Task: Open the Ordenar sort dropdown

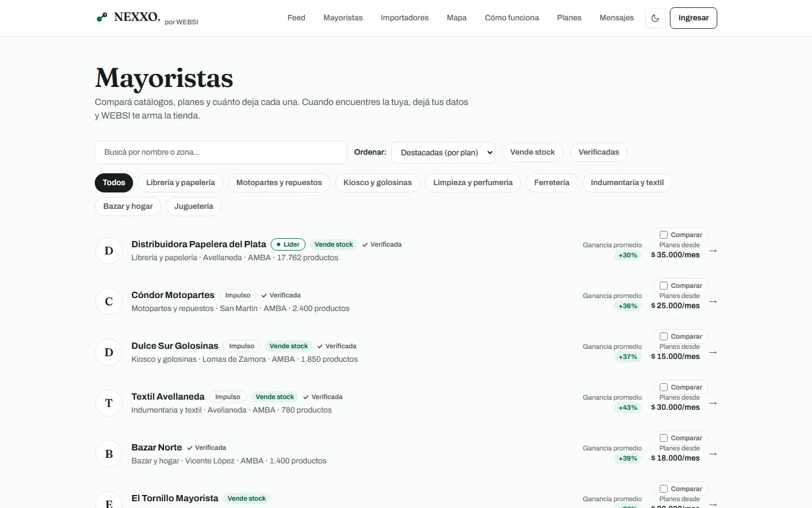Action: [443, 152]
